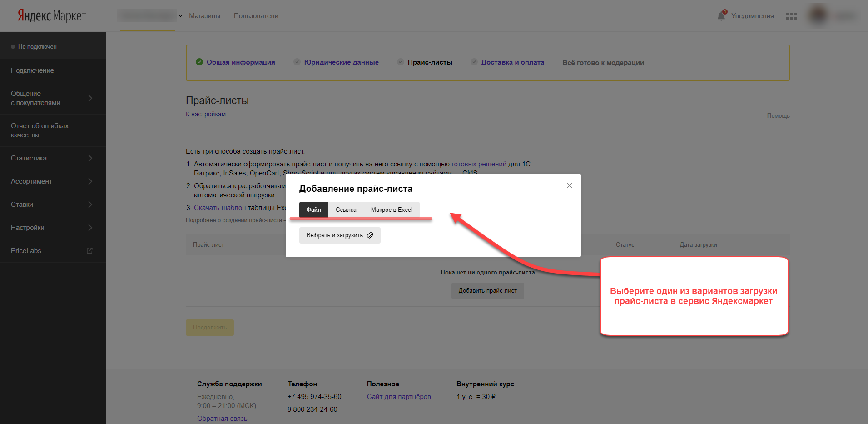Open the services grid icon

coord(791,16)
